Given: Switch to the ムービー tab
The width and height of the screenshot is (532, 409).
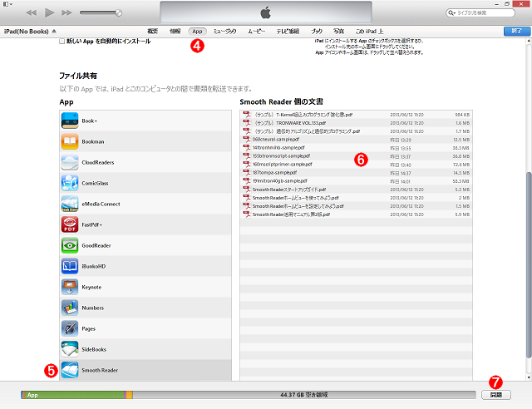Looking at the screenshot, I should 256,32.
